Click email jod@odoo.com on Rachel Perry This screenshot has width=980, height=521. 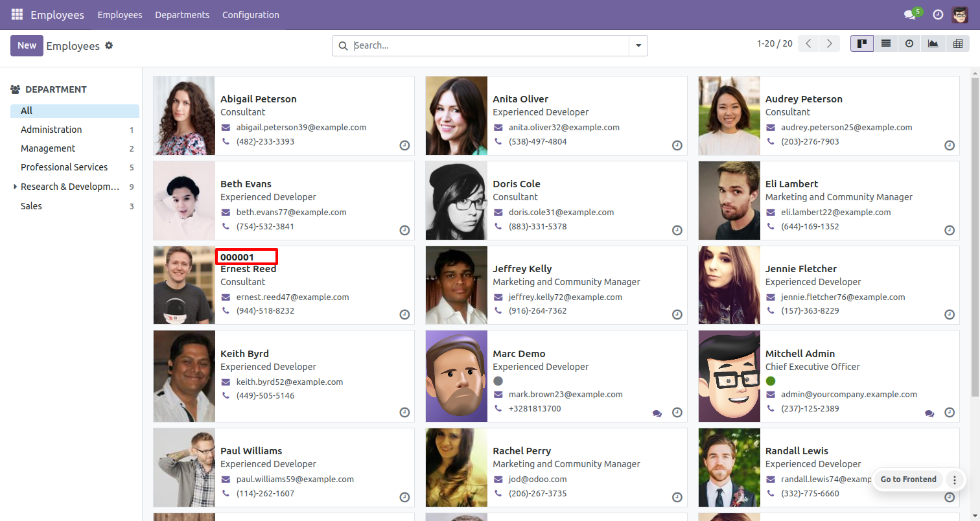537,480
